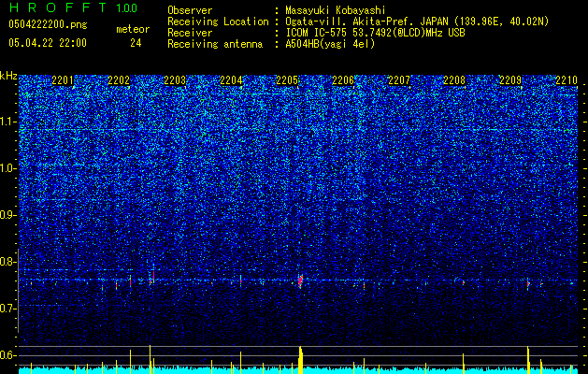Click the strong meteor echo just after 2205
588x374 pixels.
300,281
